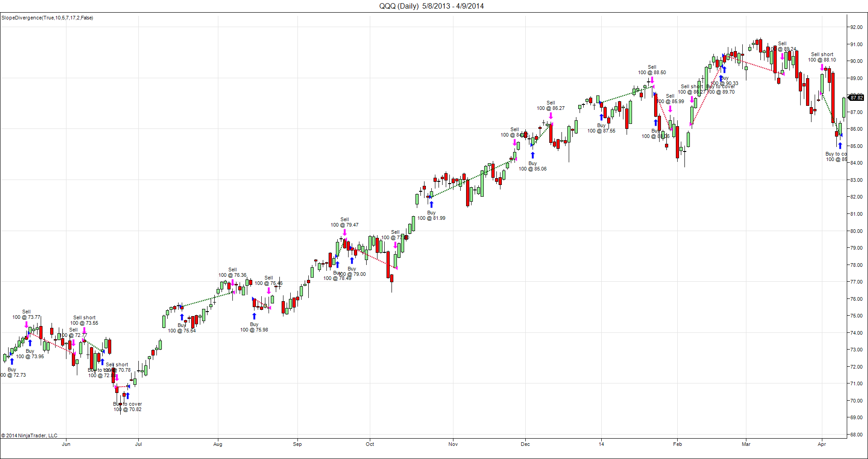
Task: Click the blue Buy arrow at 81.99
Action: (x=431, y=204)
